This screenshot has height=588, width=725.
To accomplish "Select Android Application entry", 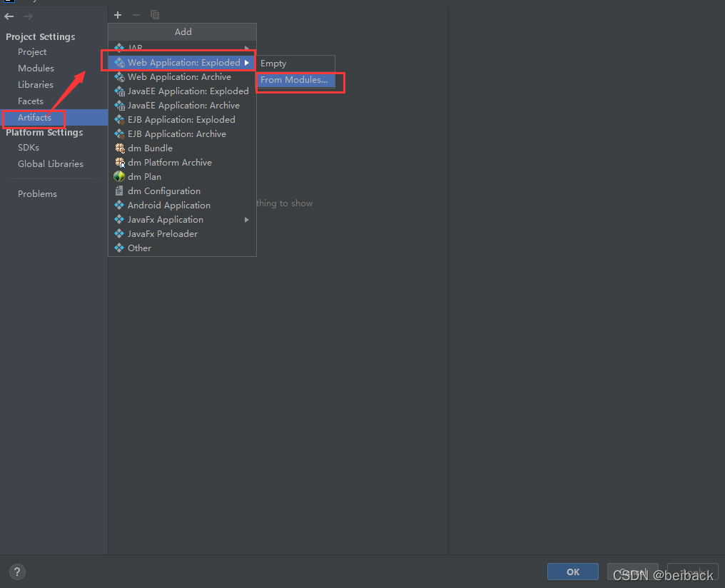I will pos(182,206).
